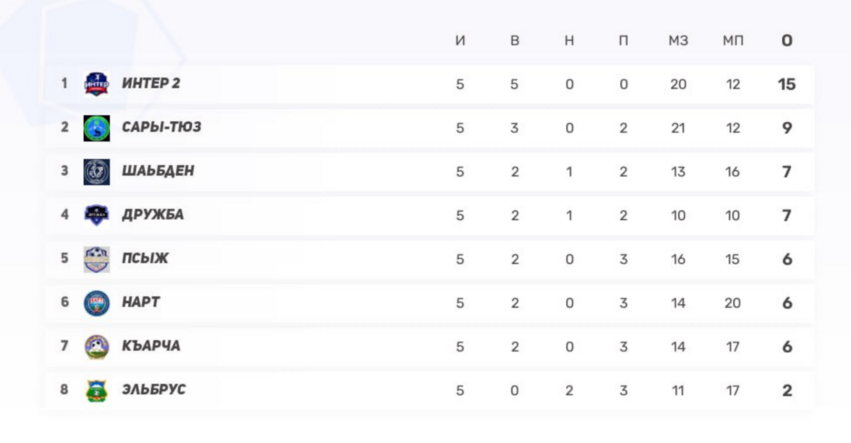Click the Псыж team badge
The width and height of the screenshot is (851, 443).
(x=96, y=259)
